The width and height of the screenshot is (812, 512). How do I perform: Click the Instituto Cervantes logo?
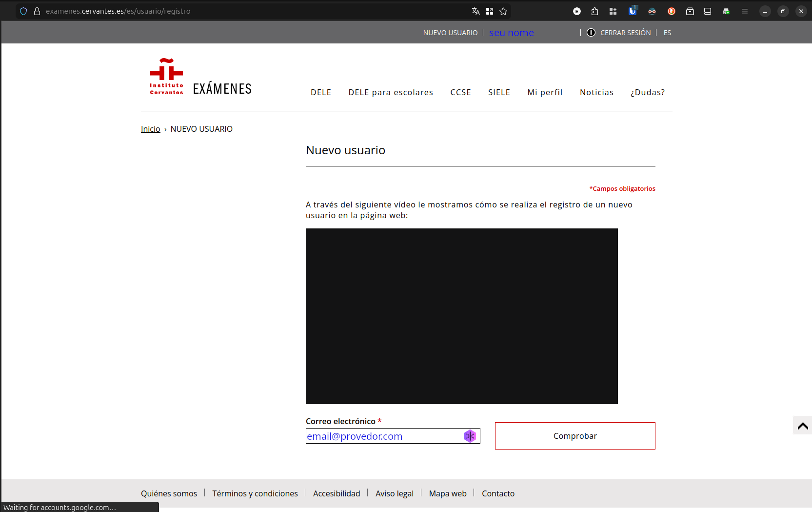point(166,77)
